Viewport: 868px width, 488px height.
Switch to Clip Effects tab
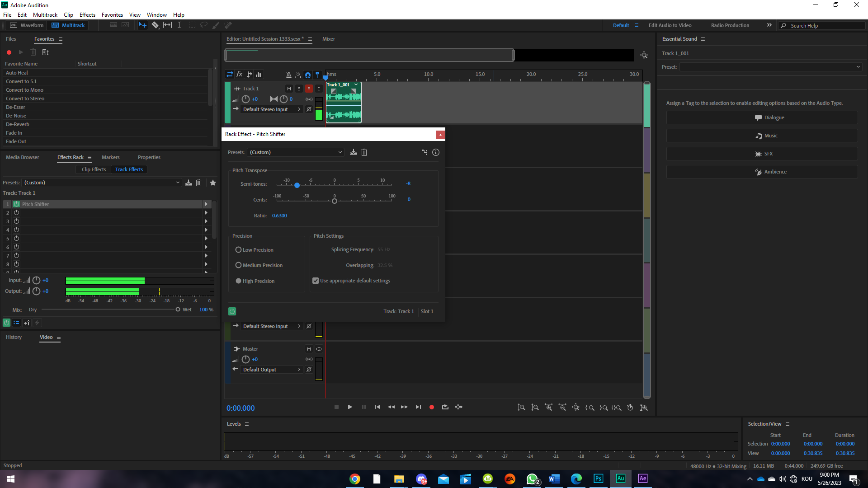click(x=94, y=169)
